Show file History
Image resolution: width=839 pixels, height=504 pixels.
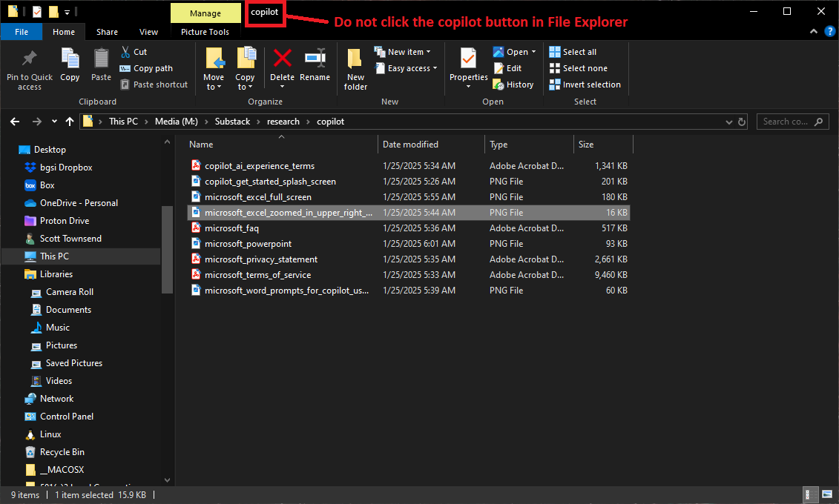point(513,84)
